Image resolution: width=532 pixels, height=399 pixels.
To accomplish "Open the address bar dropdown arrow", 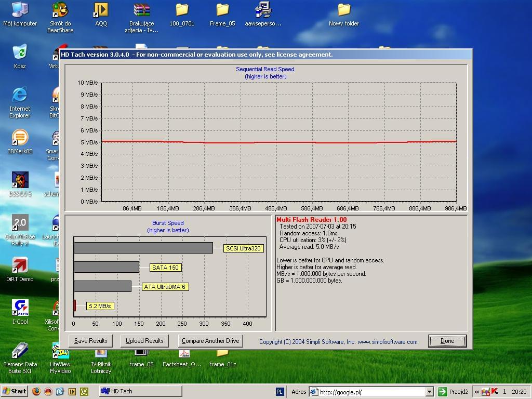I will 429,392.
